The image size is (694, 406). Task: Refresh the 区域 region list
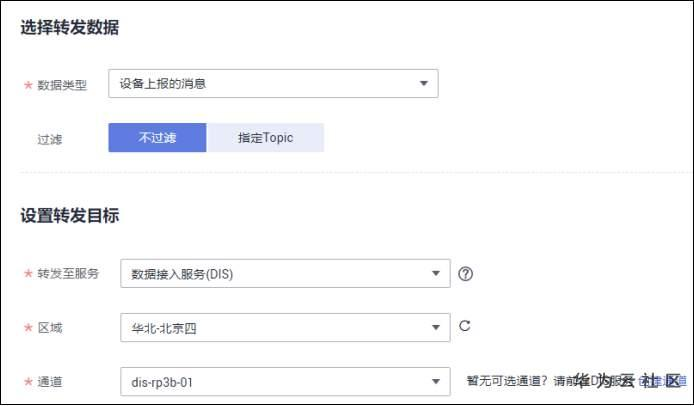(x=464, y=326)
